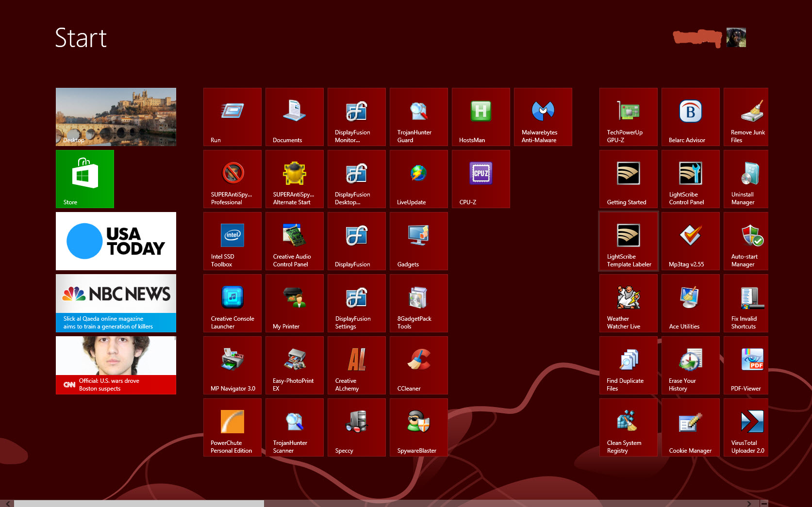
Task: Open the Intel SSD Toolbox tile
Action: pos(232,241)
